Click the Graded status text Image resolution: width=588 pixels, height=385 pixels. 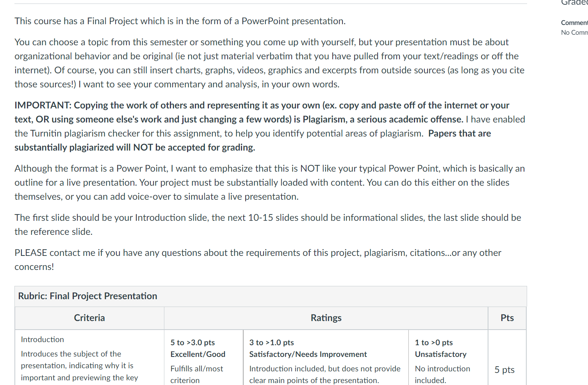point(574,3)
